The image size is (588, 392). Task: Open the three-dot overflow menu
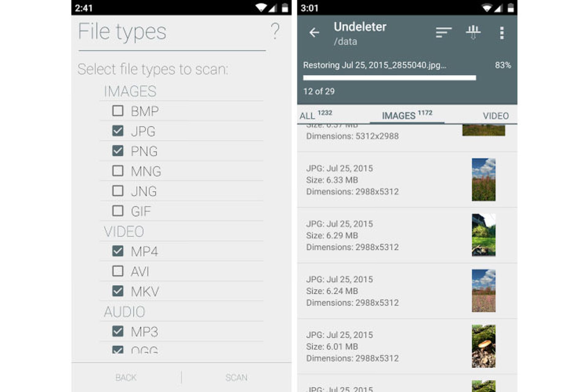[x=502, y=33]
